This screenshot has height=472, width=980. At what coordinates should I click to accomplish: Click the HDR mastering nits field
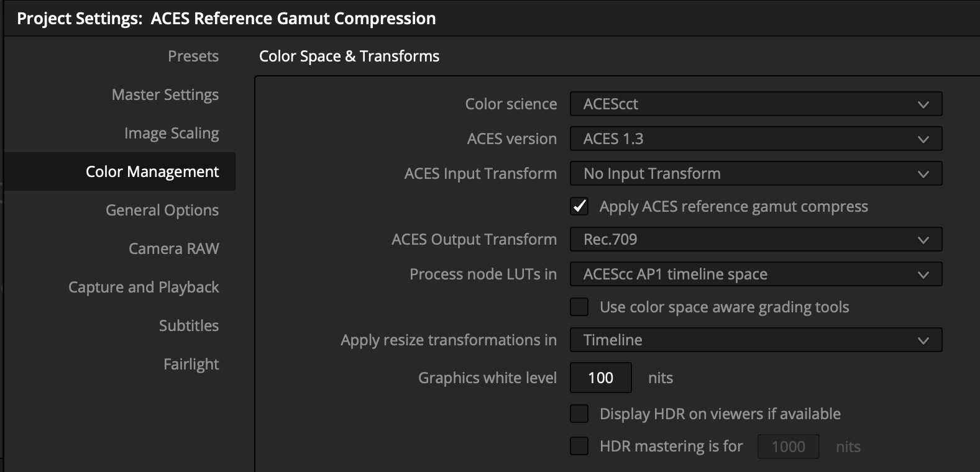click(x=788, y=446)
